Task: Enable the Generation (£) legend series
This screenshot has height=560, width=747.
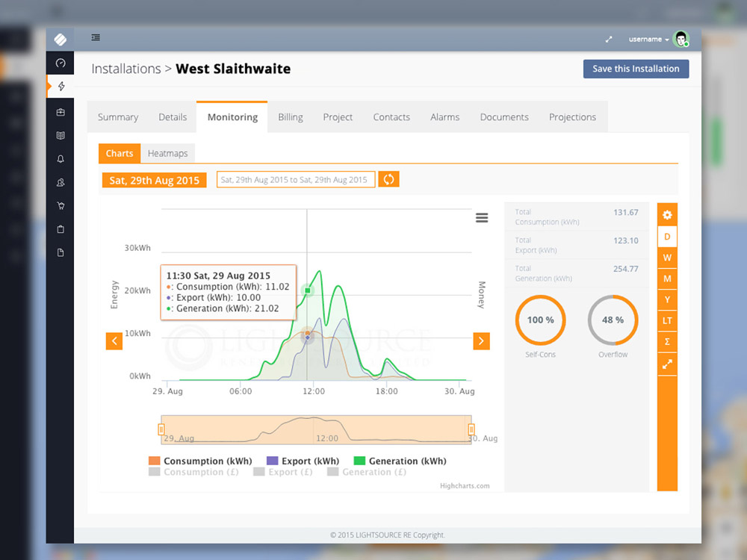Action: [366, 472]
